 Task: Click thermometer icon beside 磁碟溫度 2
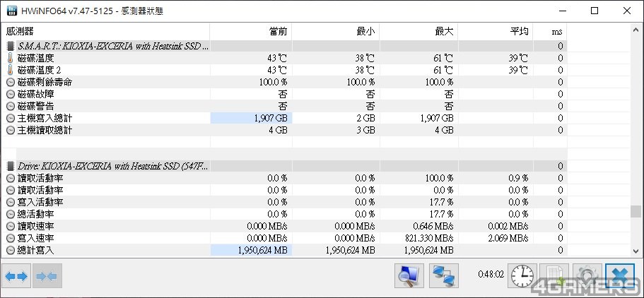pos(11,70)
